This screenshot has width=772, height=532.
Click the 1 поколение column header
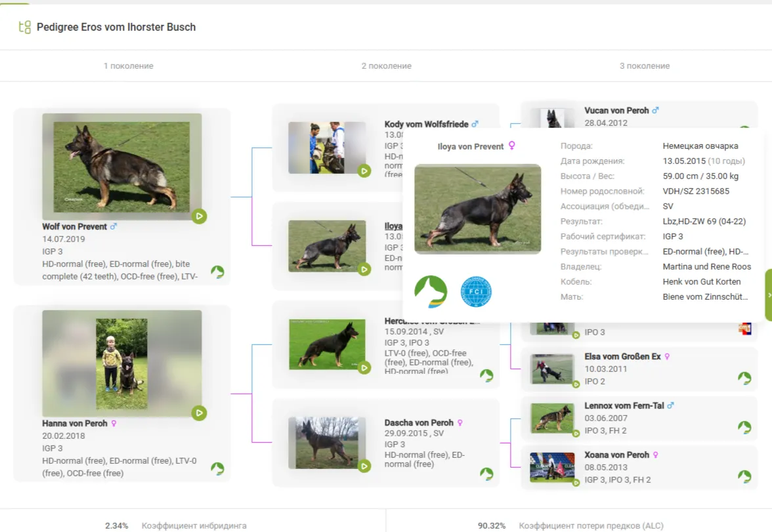tap(129, 66)
